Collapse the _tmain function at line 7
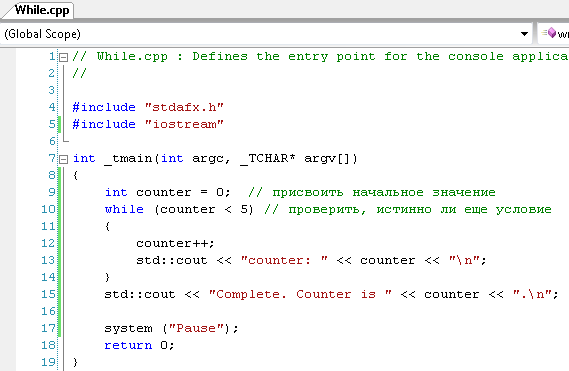 (x=64, y=159)
